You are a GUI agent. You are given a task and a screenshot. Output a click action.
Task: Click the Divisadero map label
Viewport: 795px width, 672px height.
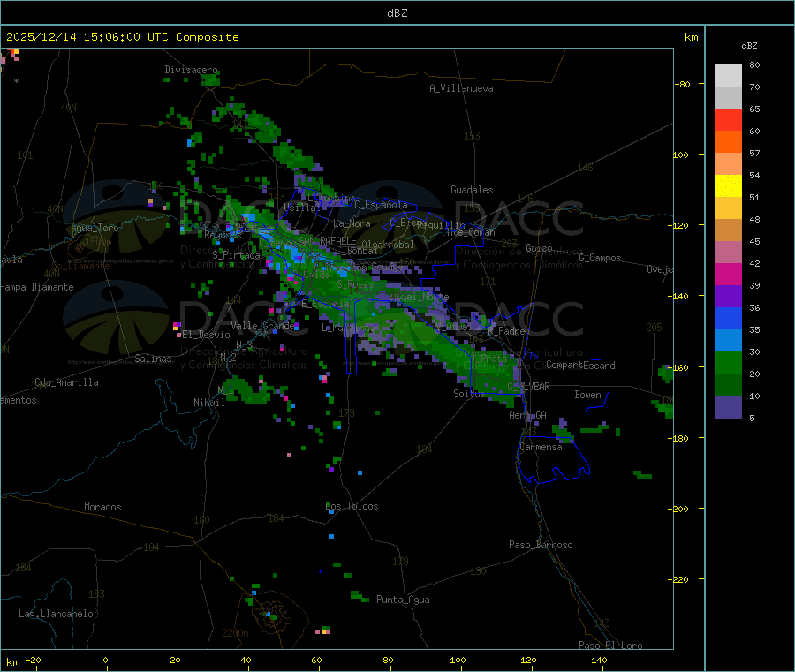point(191,70)
